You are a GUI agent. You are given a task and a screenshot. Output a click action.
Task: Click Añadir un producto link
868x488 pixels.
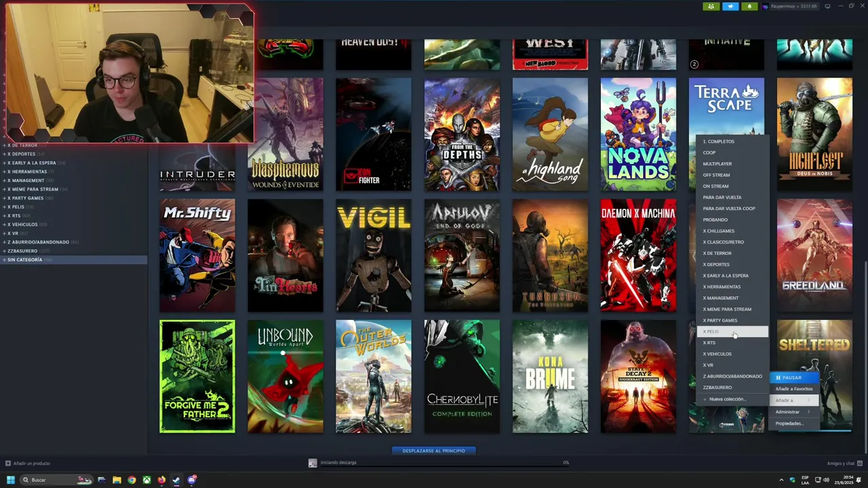28,464
